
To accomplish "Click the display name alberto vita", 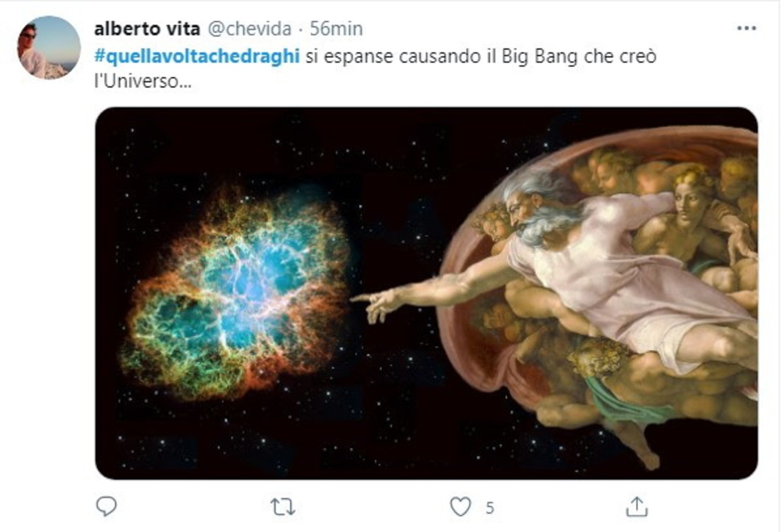I will [147, 29].
